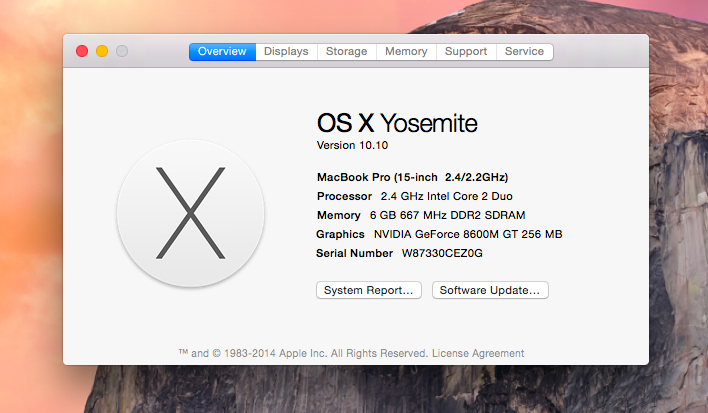708x413 pixels.
Task: Close the About This Mac window
Action: tap(82, 51)
